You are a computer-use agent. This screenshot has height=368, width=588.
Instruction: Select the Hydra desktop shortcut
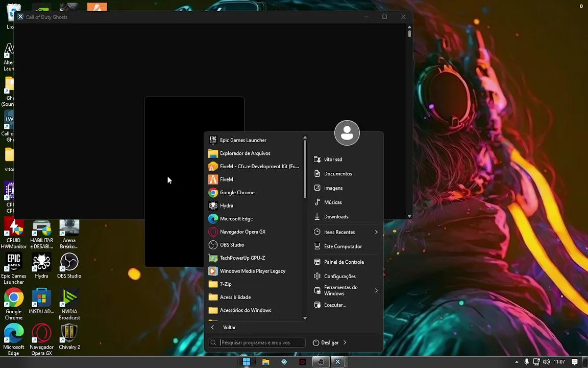[x=42, y=266]
